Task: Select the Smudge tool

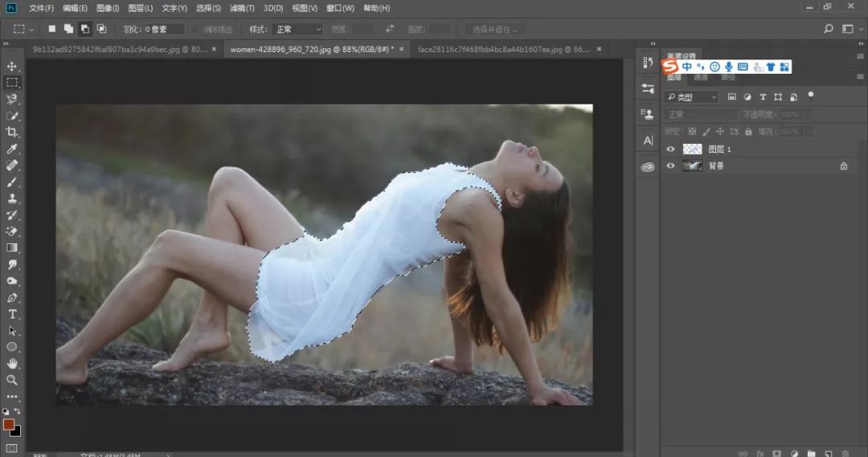Action: tap(11, 264)
